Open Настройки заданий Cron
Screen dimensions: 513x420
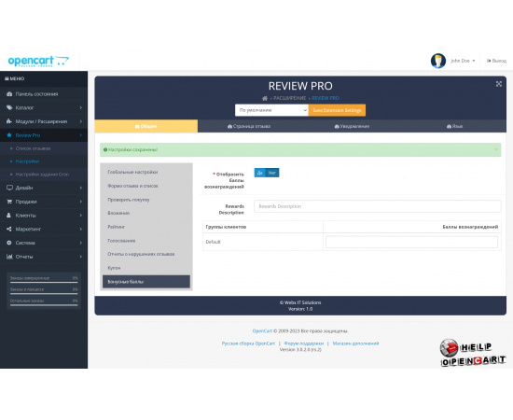tap(42, 175)
